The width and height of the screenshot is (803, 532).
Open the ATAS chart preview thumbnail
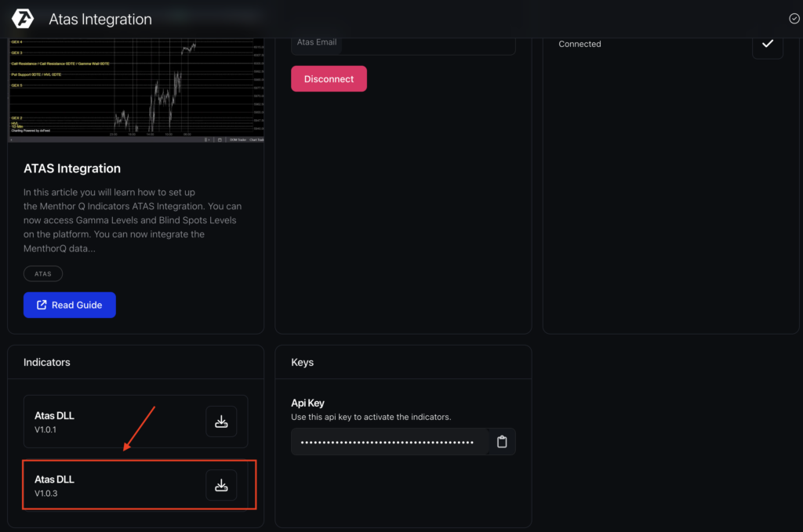[136, 90]
